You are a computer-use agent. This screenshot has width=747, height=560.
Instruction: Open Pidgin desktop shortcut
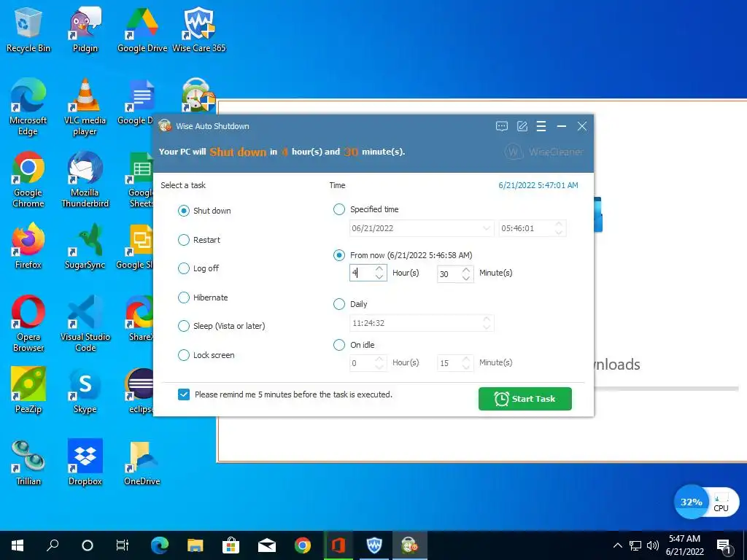tap(85, 29)
